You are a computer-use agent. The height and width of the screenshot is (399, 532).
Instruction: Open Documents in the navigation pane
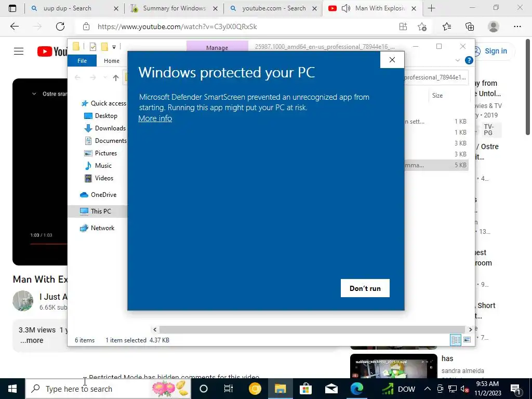pyautogui.click(x=105, y=140)
